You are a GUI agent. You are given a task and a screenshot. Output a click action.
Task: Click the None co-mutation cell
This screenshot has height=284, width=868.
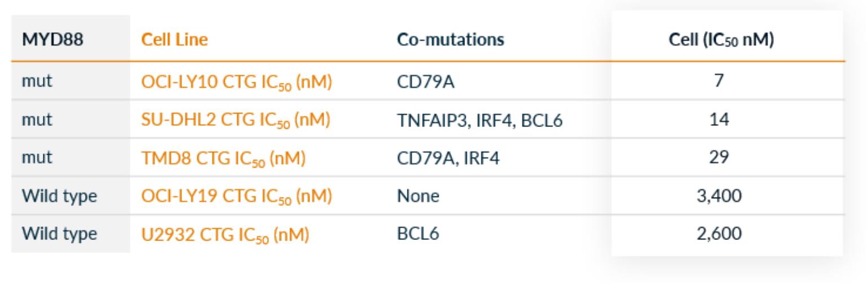418,196
